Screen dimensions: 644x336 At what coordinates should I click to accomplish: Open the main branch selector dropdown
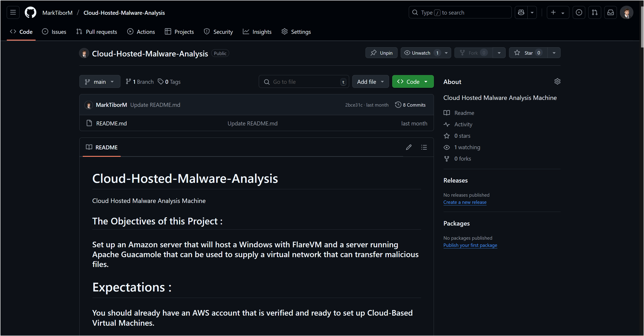tap(100, 82)
